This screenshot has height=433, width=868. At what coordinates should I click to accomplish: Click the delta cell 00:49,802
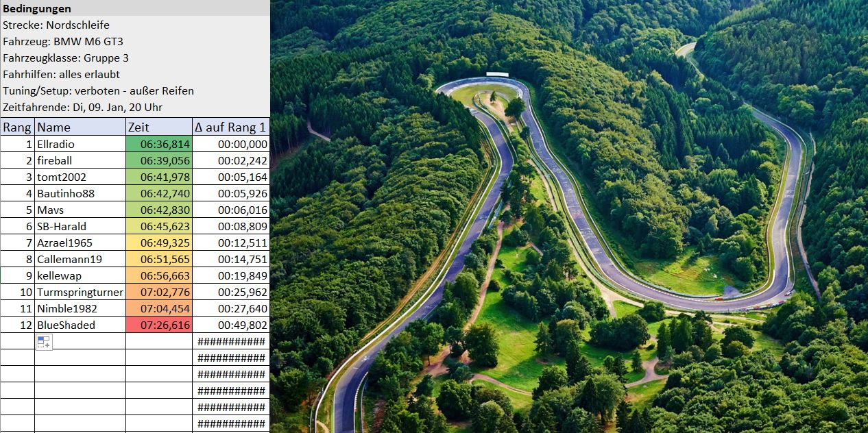pos(231,325)
